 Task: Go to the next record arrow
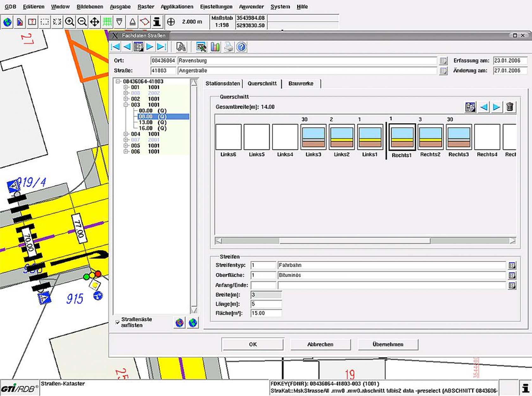click(149, 47)
